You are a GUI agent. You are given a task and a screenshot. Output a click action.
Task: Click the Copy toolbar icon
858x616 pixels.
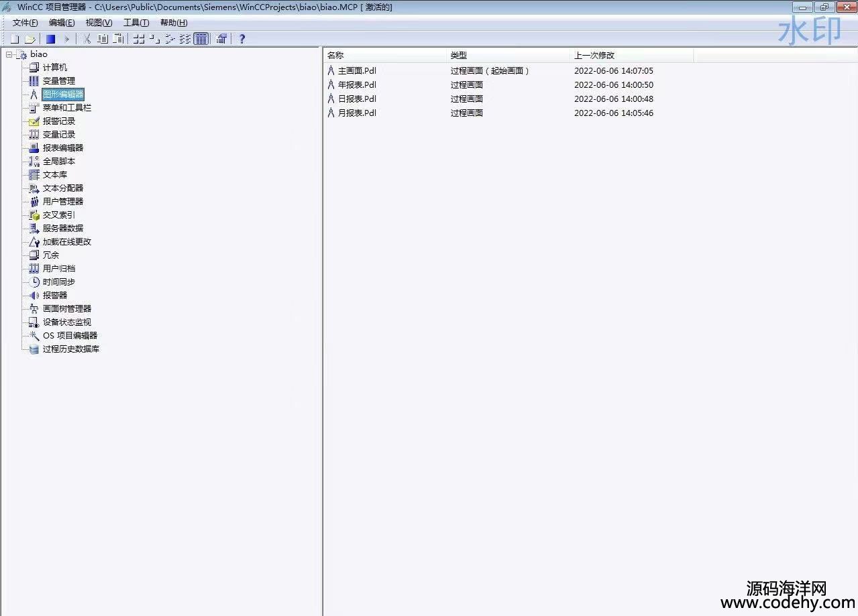click(x=102, y=39)
